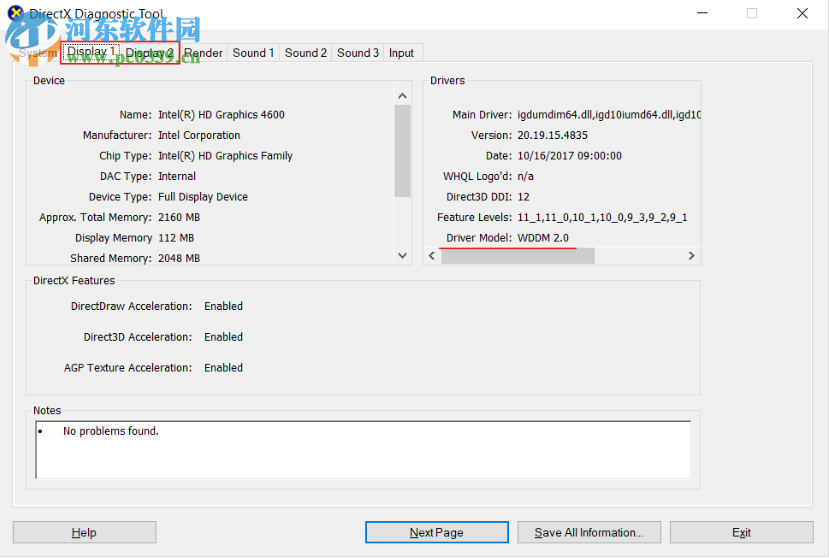This screenshot has width=829, height=559.
Task: Open the Sound 1 tab
Action: click(253, 53)
